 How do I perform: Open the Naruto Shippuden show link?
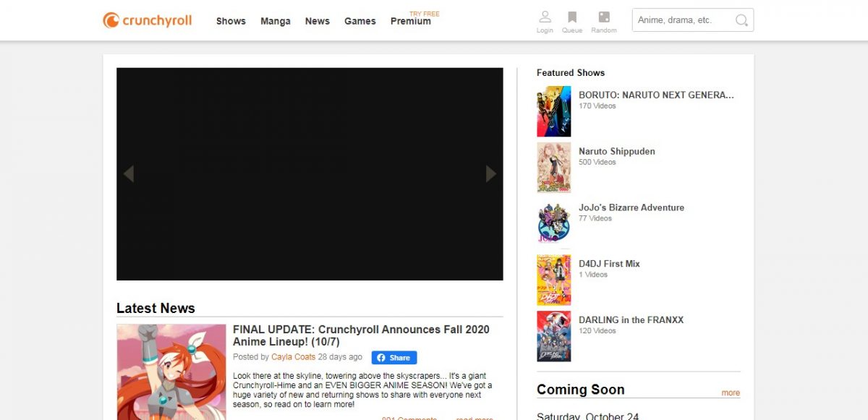(616, 151)
